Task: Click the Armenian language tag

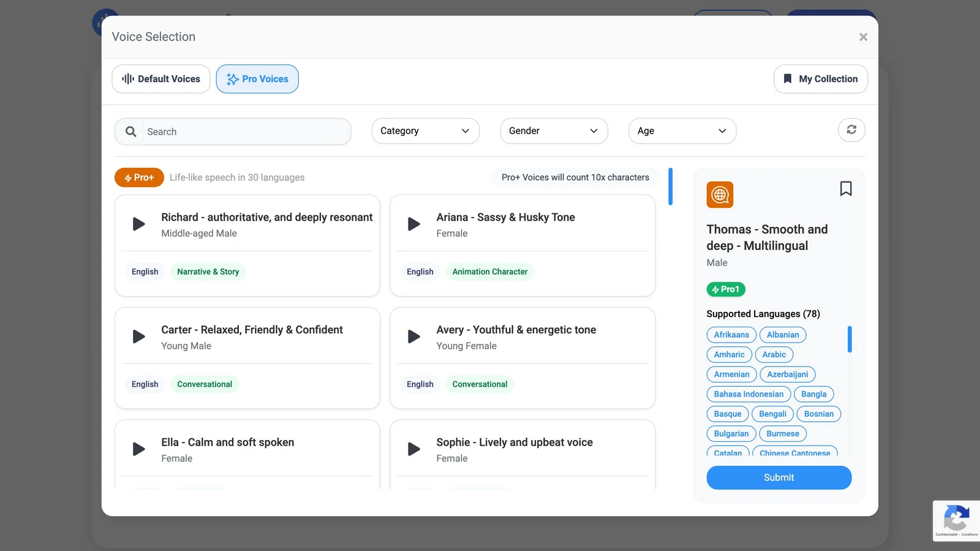Action: pyautogui.click(x=731, y=374)
